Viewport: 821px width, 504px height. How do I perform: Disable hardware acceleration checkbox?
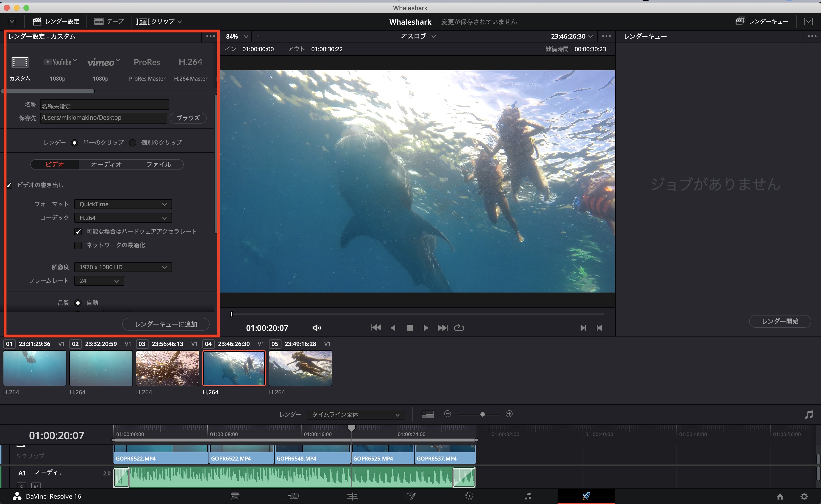[x=78, y=231]
